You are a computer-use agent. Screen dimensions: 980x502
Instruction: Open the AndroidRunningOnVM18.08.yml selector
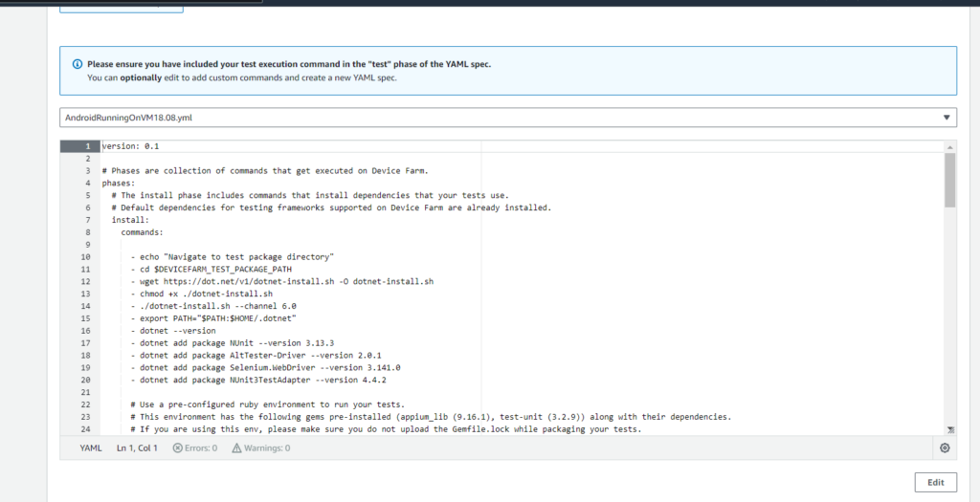(x=508, y=117)
